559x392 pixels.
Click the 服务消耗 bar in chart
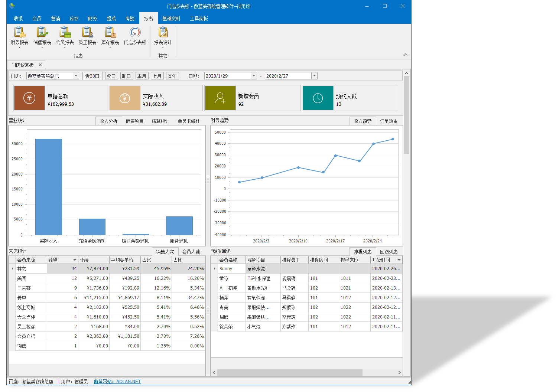coord(179,226)
